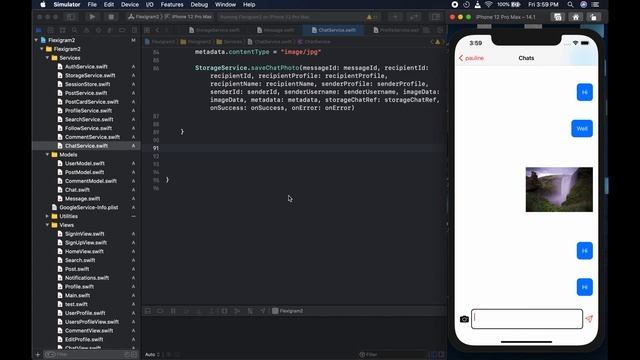Image resolution: width=640 pixels, height=360 pixels.
Task: Open the issue navigator warning icon
Action: click(x=86, y=30)
